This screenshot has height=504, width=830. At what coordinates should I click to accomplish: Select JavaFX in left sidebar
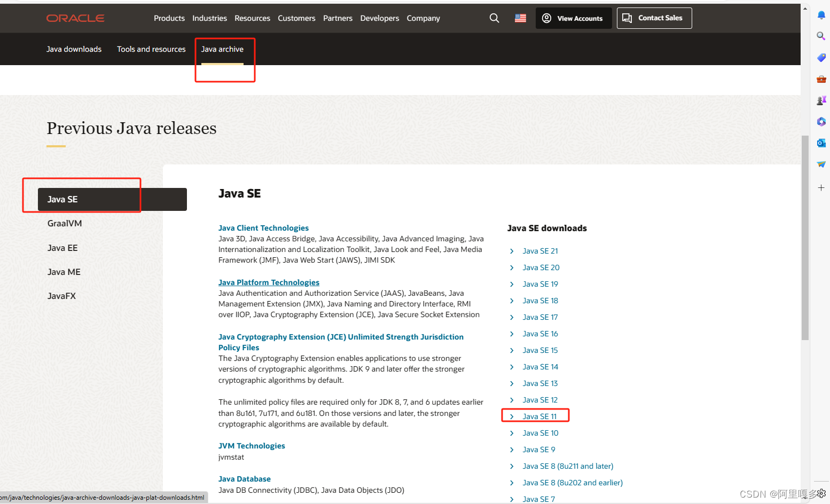pos(61,296)
